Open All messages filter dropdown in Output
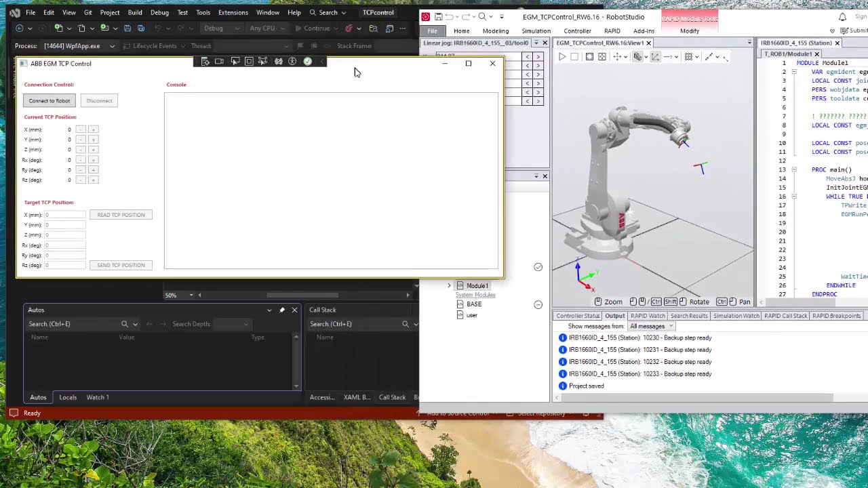868x488 pixels. tap(652, 326)
